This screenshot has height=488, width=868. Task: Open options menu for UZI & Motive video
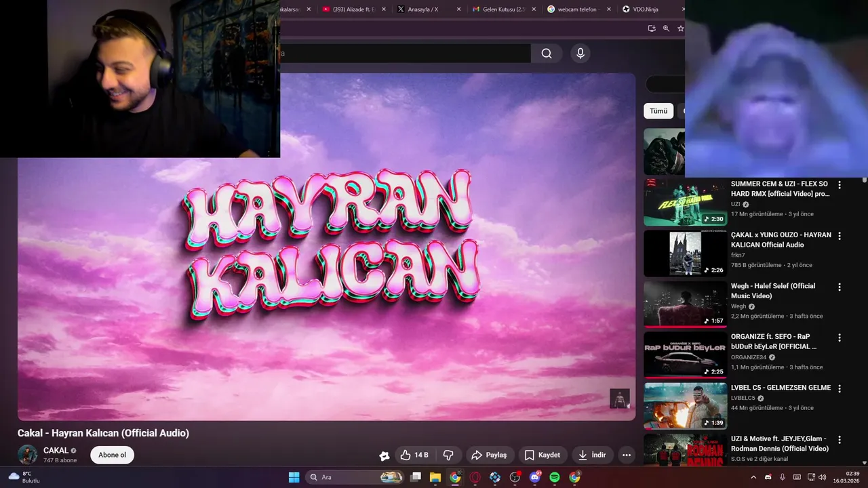(x=840, y=439)
